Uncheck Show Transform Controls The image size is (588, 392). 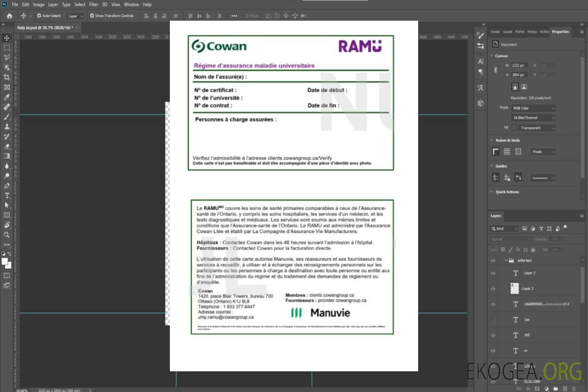pyautogui.click(x=91, y=16)
